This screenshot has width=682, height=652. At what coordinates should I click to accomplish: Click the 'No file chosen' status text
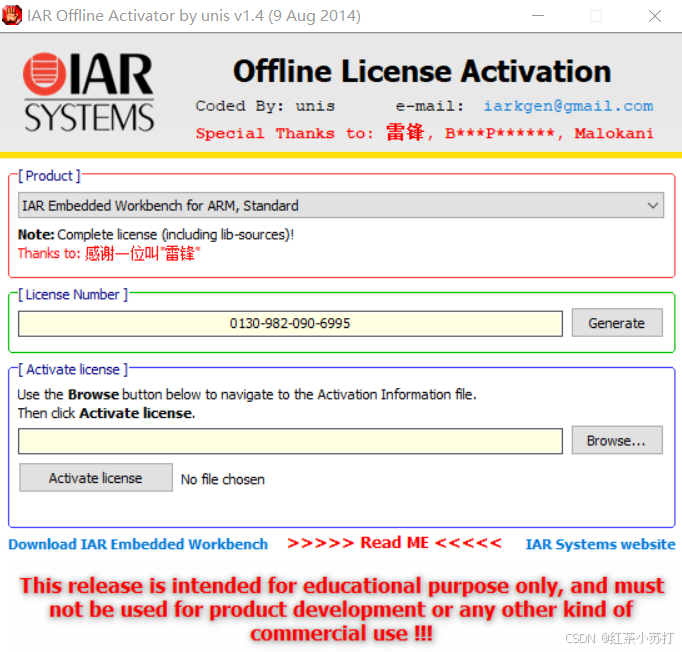click(x=223, y=479)
